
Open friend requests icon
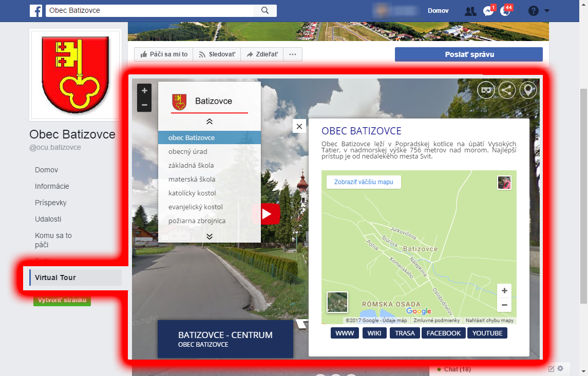pos(470,11)
